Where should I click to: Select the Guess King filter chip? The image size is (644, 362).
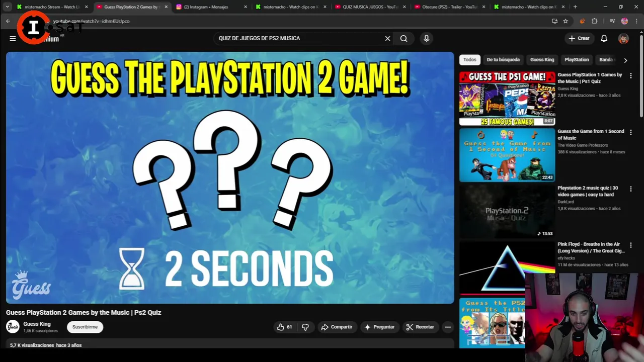pyautogui.click(x=542, y=59)
